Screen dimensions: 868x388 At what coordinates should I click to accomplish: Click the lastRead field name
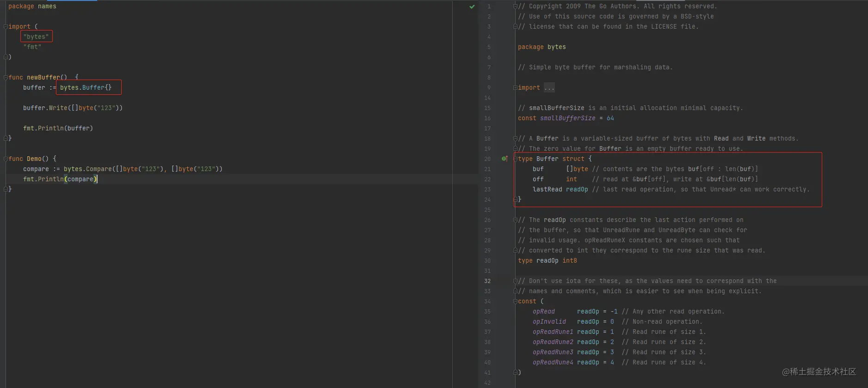coord(548,190)
